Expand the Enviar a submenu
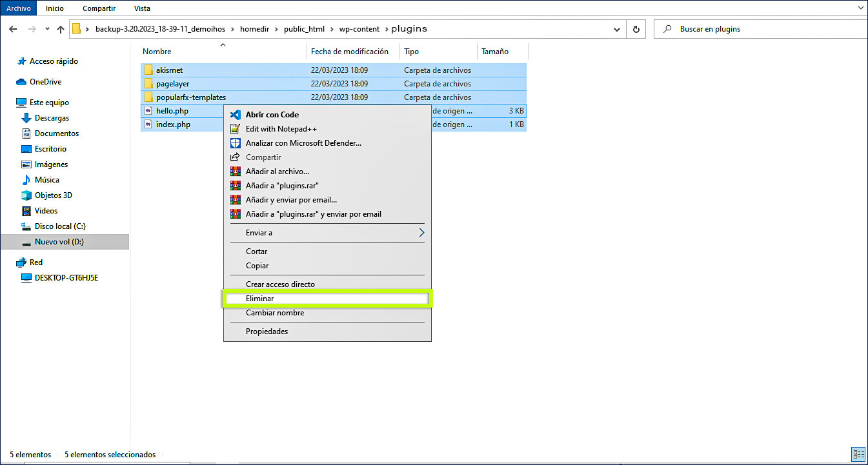868x465 pixels. coord(421,233)
